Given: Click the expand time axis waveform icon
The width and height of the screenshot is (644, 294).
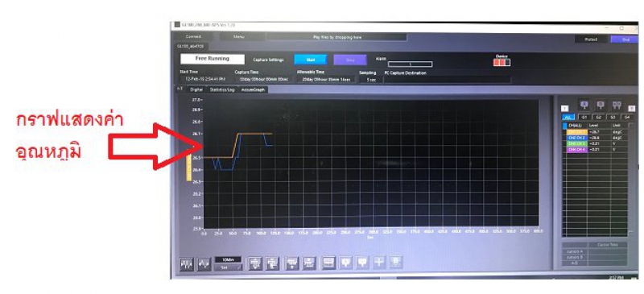Looking at the screenshot, I should [204, 264].
